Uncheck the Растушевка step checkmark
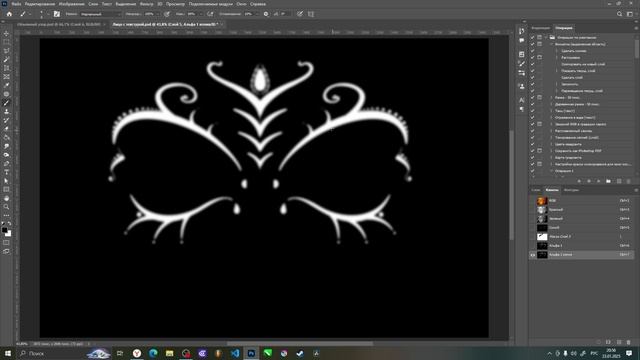Image resolution: width=640 pixels, height=360 pixels. tap(532, 58)
